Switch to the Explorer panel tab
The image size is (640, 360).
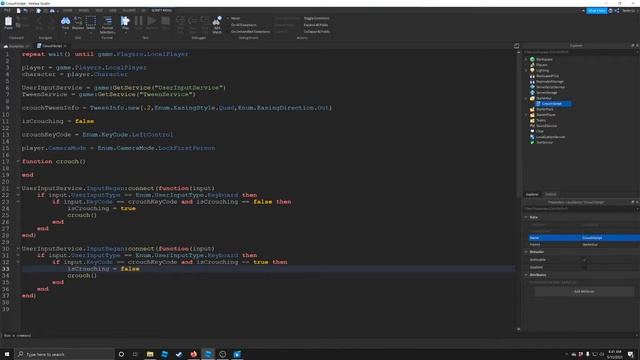click(x=532, y=194)
